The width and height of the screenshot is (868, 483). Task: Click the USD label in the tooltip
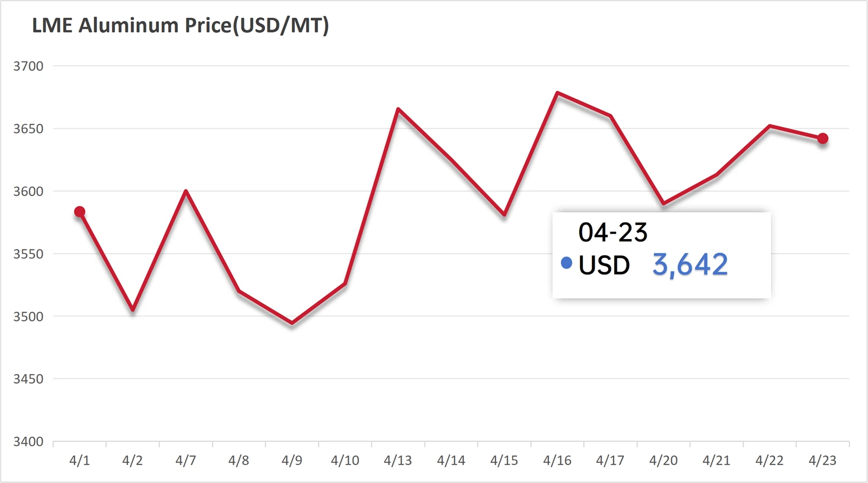point(604,265)
